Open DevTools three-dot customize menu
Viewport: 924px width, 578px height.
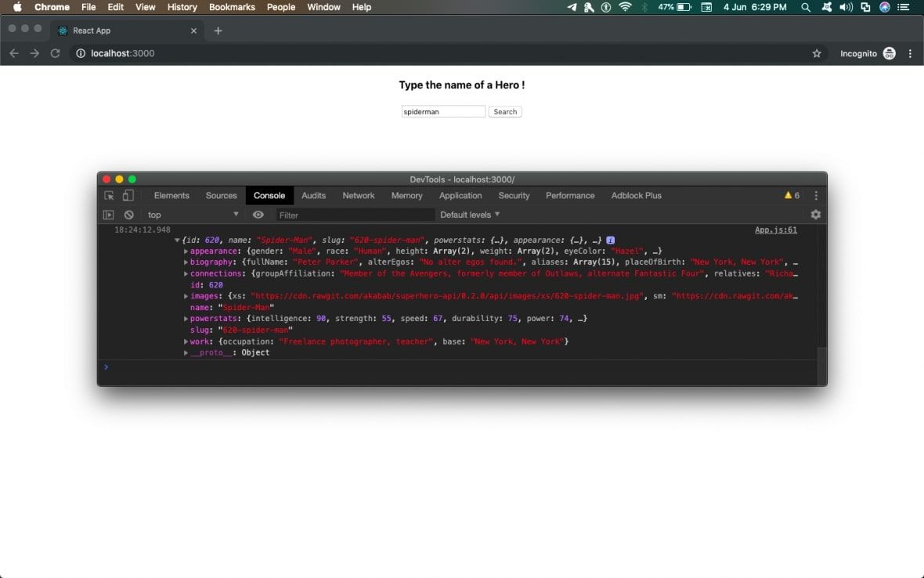tap(816, 196)
